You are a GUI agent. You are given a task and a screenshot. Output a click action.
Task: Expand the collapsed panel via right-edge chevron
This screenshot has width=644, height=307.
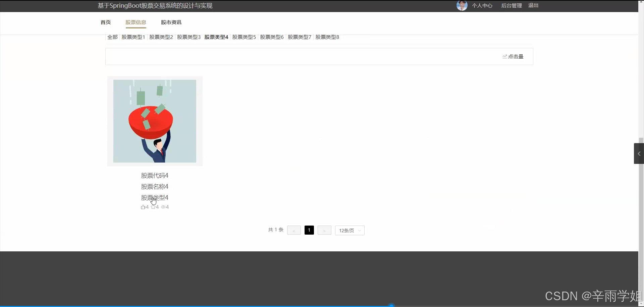coord(639,153)
